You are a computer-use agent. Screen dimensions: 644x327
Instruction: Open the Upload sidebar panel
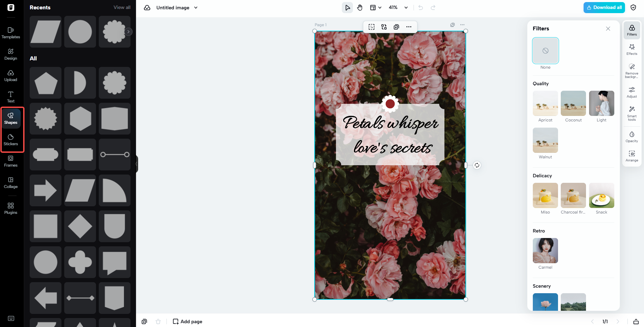(x=11, y=76)
